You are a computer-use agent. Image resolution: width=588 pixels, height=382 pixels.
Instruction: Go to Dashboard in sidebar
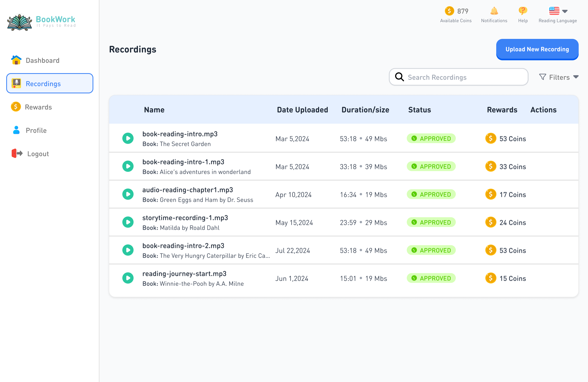click(x=43, y=60)
